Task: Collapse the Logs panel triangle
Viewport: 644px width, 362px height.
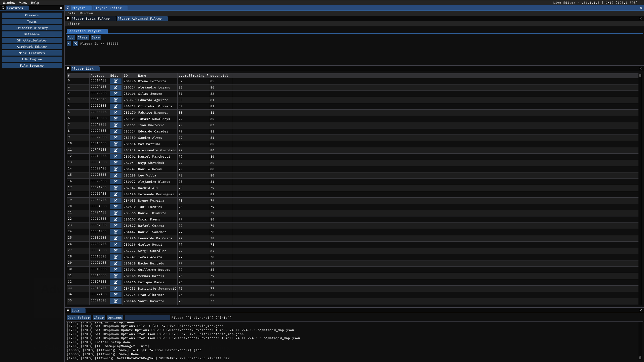Action: (68, 310)
